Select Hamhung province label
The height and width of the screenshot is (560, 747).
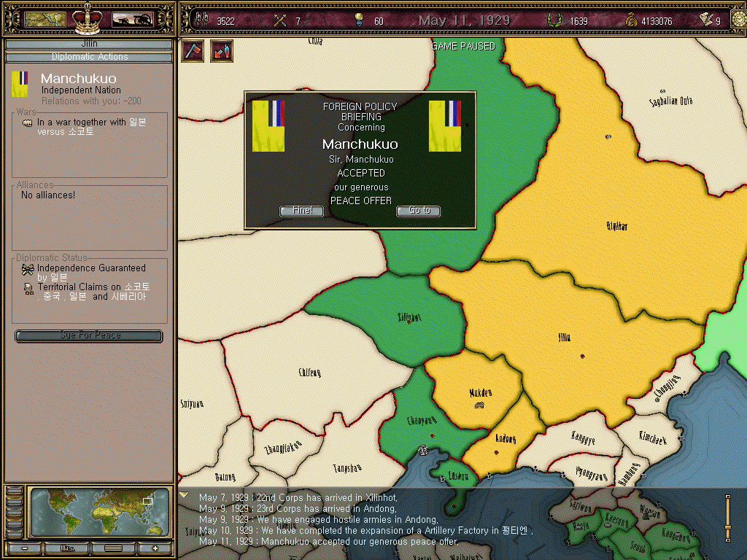point(628,474)
